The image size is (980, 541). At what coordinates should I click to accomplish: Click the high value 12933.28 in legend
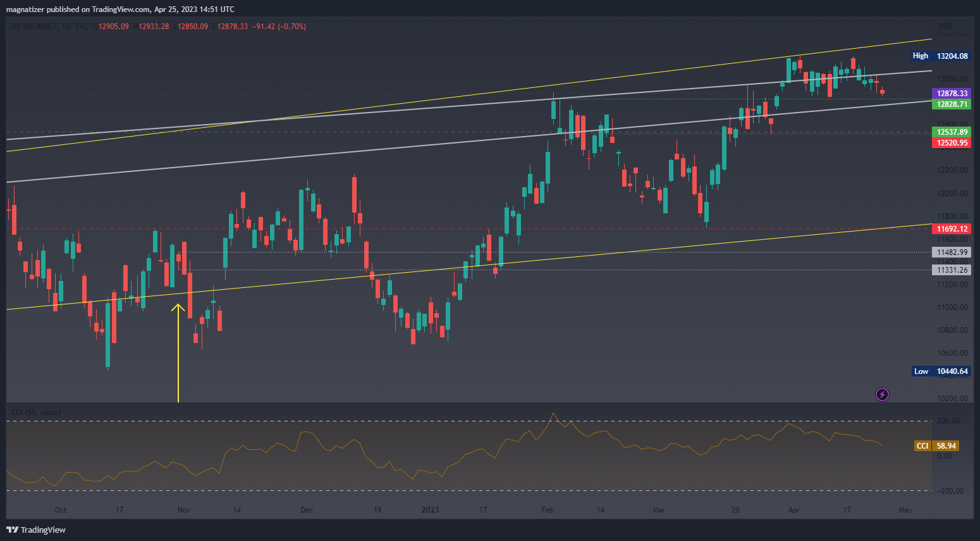click(154, 27)
